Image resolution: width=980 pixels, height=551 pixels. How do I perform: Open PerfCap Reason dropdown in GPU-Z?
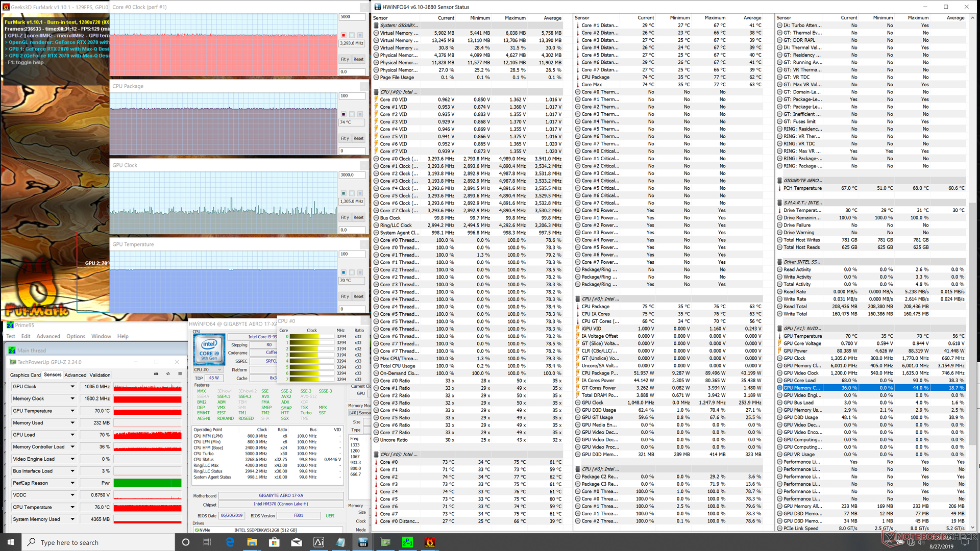(x=72, y=483)
